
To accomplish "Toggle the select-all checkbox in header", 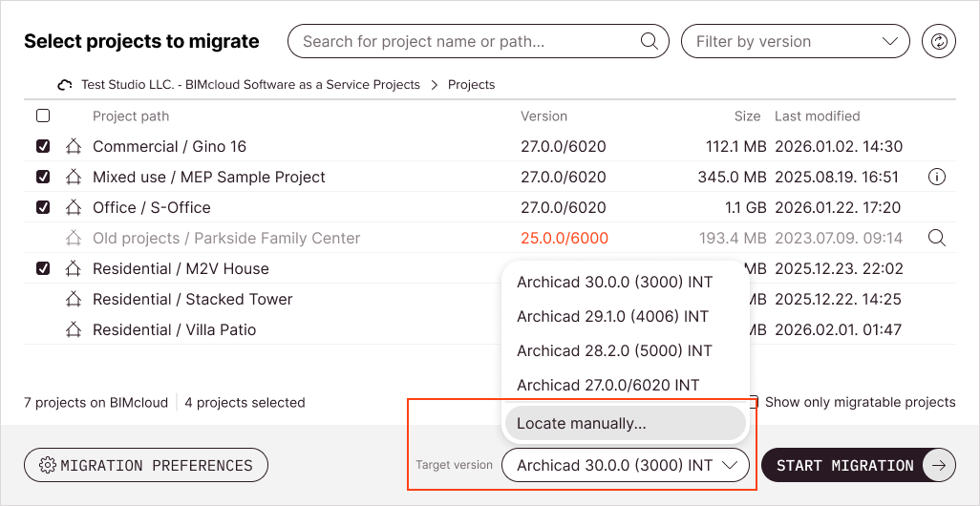I will 42,116.
